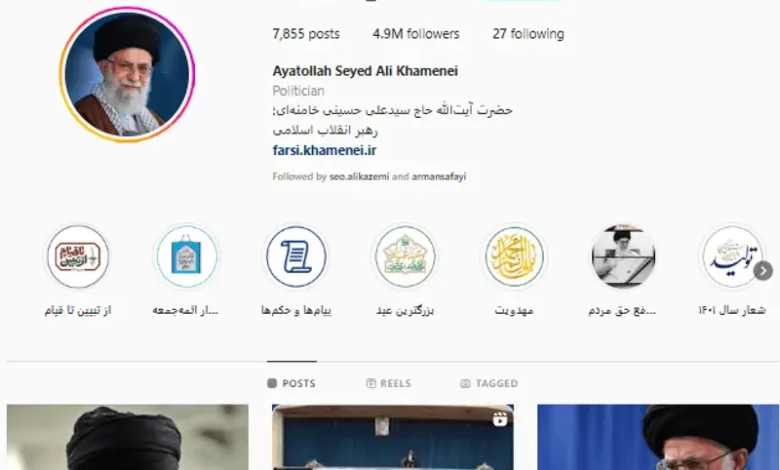Image resolution: width=780 pixels, height=470 pixels.
Task: Open the gold calligraphy 'مهدویت' highlight
Action: tap(514, 257)
